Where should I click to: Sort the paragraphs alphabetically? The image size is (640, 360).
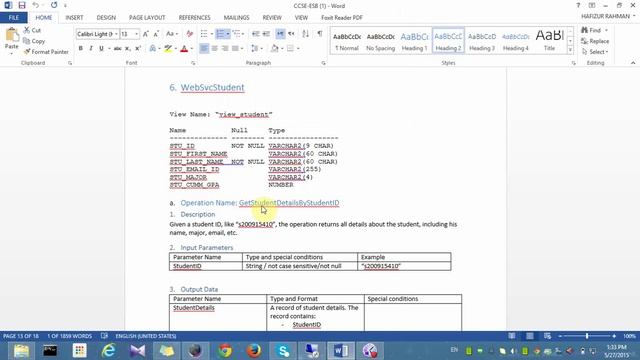(305, 34)
